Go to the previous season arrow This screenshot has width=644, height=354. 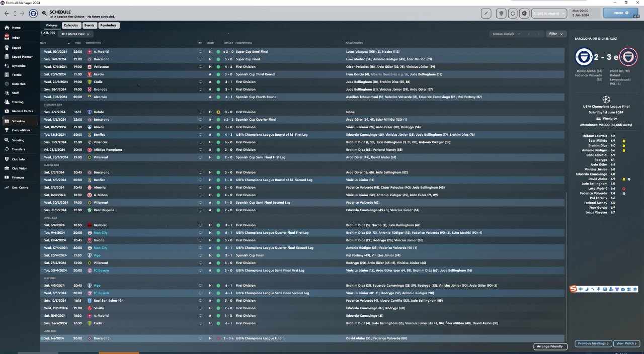(x=528, y=34)
